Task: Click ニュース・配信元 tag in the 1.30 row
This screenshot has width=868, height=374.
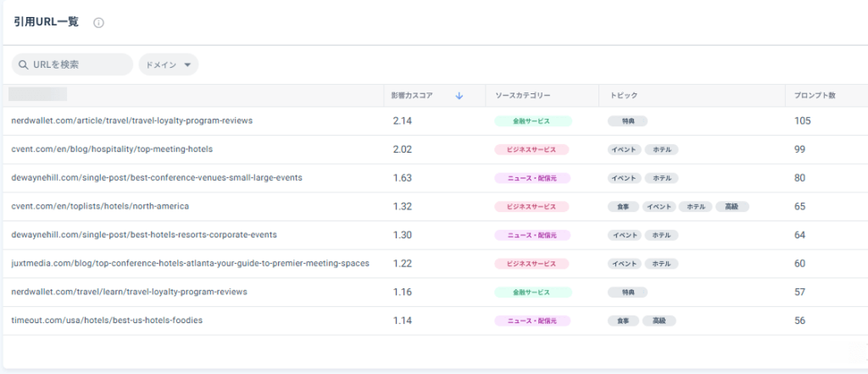Action: coord(532,236)
